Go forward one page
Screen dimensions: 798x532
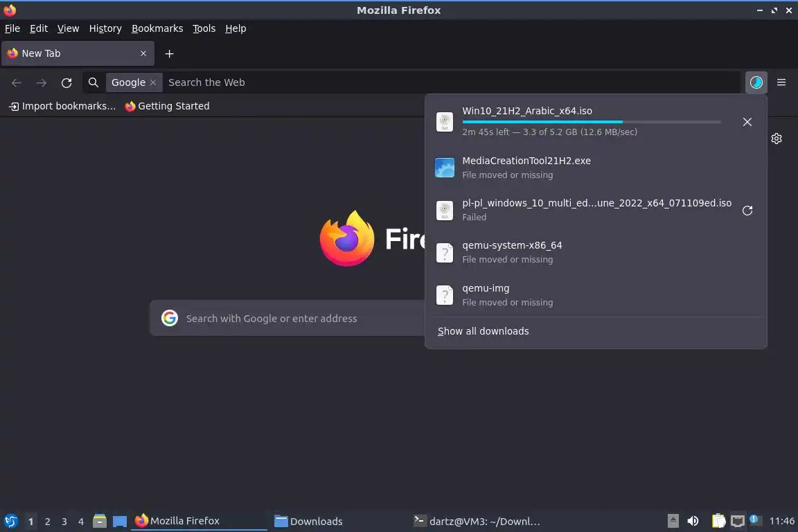pyautogui.click(x=42, y=82)
